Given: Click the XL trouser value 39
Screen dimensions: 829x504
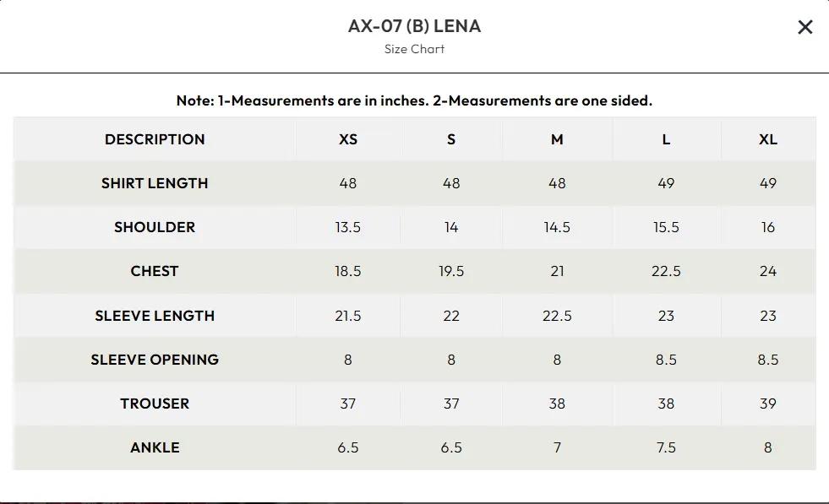Looking at the screenshot, I should click(x=767, y=404).
